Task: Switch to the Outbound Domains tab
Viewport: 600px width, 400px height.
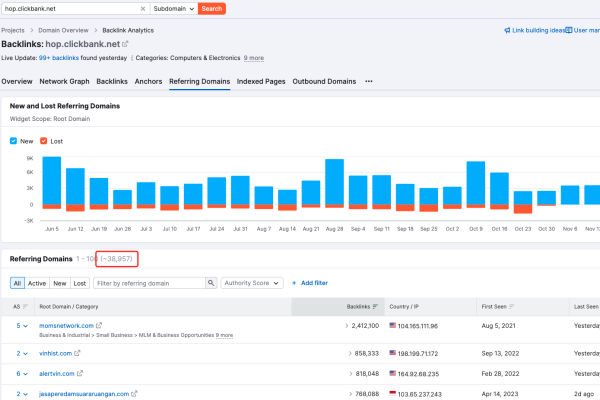Action: (324, 81)
